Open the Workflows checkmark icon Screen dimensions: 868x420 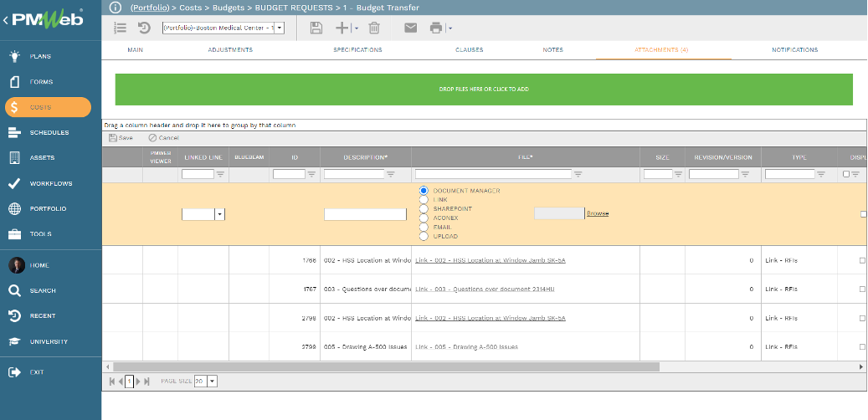[14, 183]
